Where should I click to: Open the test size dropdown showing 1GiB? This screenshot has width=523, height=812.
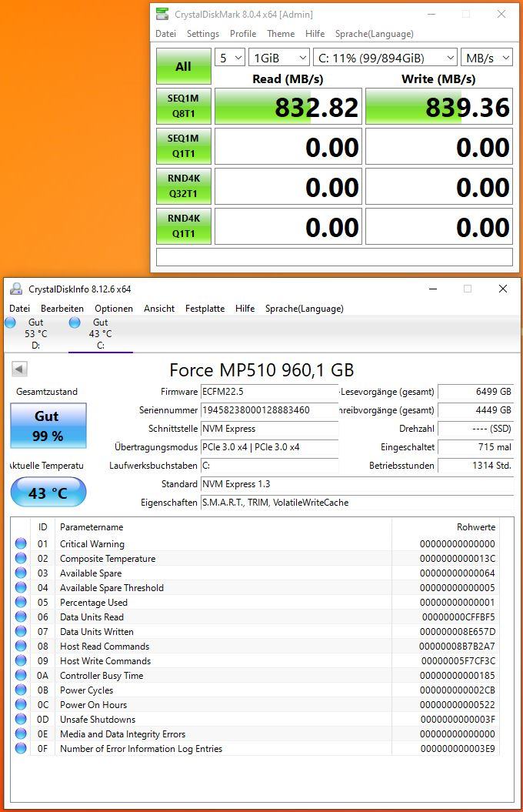(279, 58)
